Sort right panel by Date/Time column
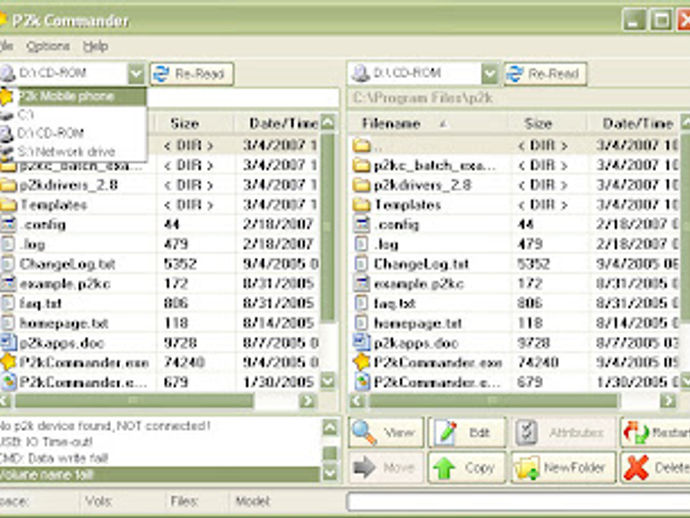 (x=634, y=124)
